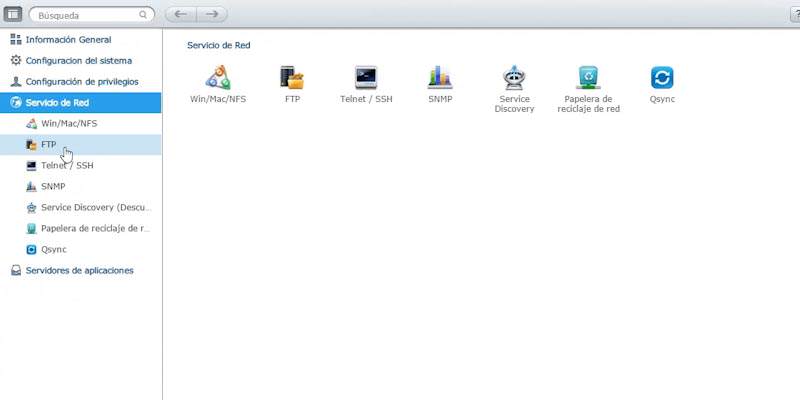Click the SNMP chart icon in sidebar
Viewport: 800px width, 400px height.
(31, 186)
